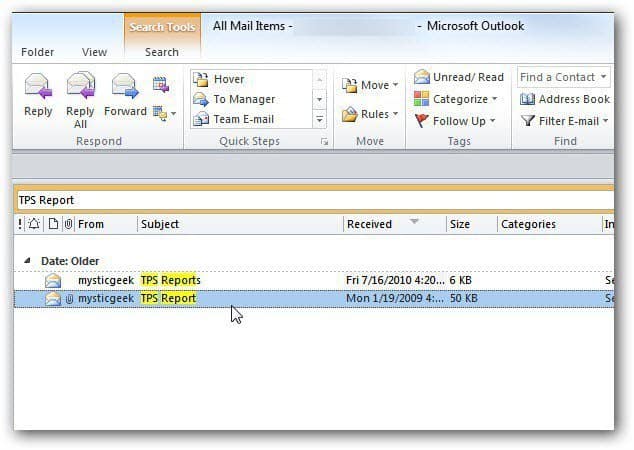
Task: Open the Quick Steps dialog launcher
Action: (324, 142)
